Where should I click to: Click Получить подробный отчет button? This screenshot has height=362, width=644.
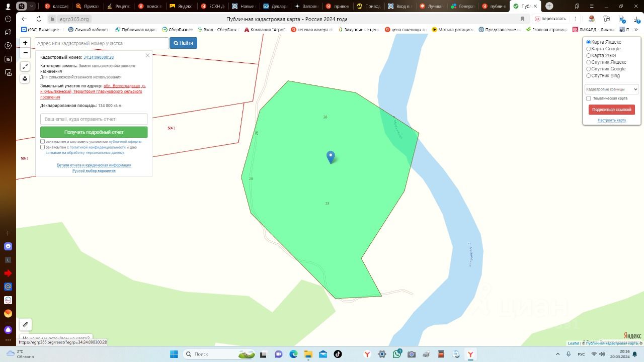(94, 132)
